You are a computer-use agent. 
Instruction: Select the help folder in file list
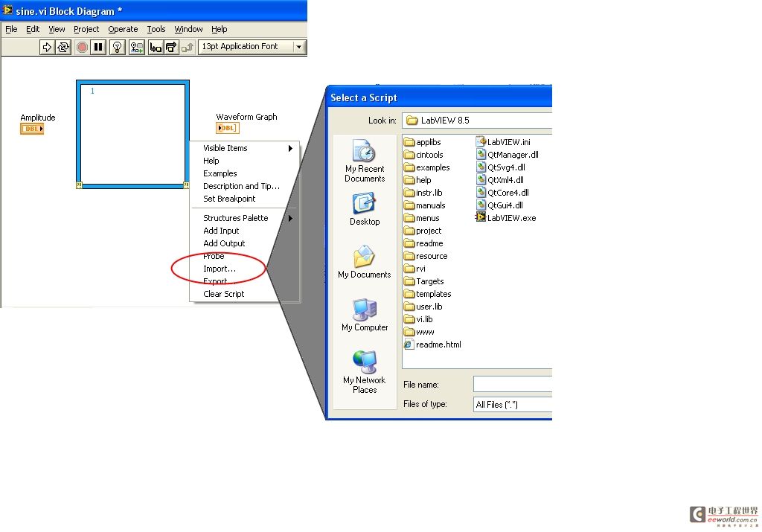pos(417,180)
